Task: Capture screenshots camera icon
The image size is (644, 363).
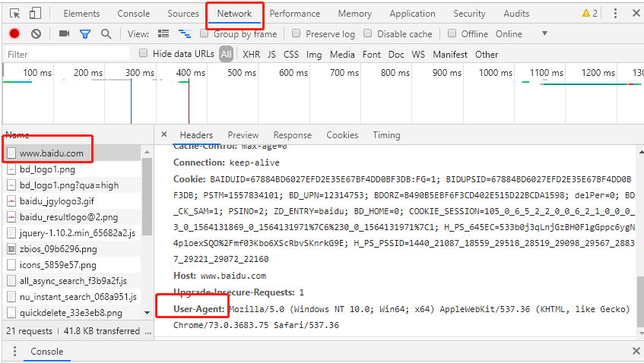Action: (64, 33)
